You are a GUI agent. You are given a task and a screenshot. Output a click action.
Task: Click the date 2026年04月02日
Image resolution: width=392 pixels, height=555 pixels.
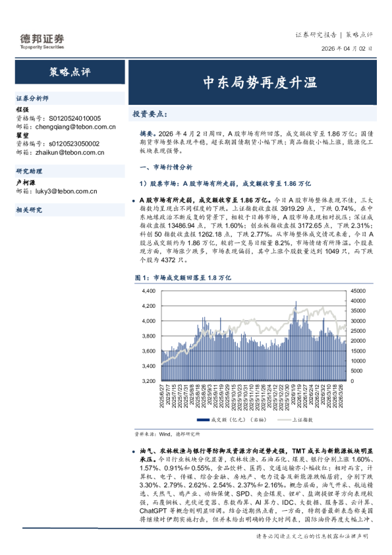[347, 49]
